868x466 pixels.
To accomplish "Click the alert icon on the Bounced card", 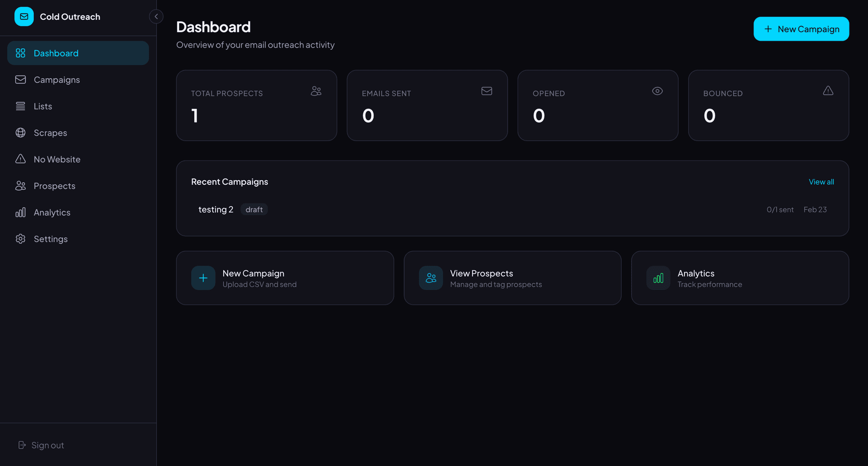I will (828, 91).
